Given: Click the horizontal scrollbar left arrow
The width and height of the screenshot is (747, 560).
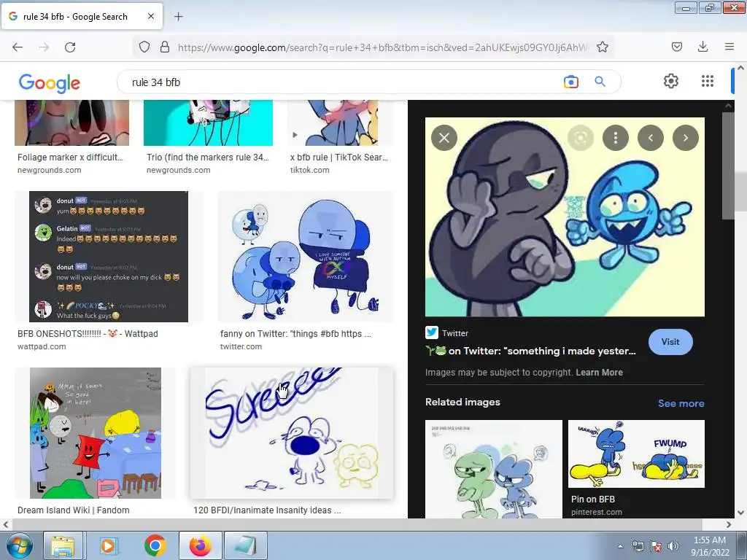Looking at the screenshot, I should [x=6, y=525].
